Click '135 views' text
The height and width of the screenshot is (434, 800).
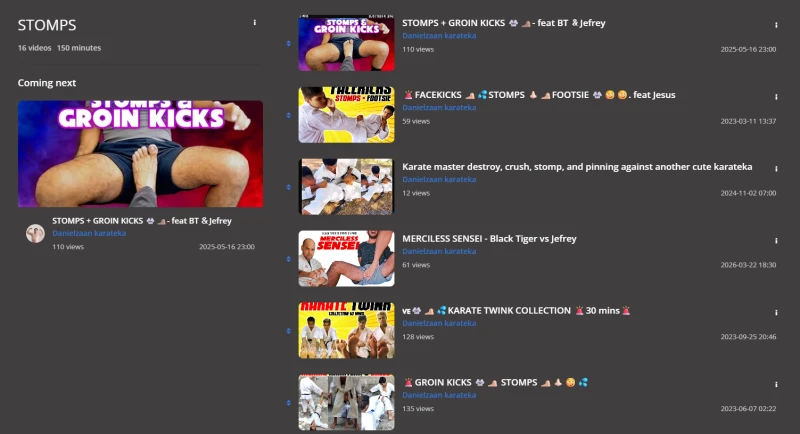click(x=418, y=409)
